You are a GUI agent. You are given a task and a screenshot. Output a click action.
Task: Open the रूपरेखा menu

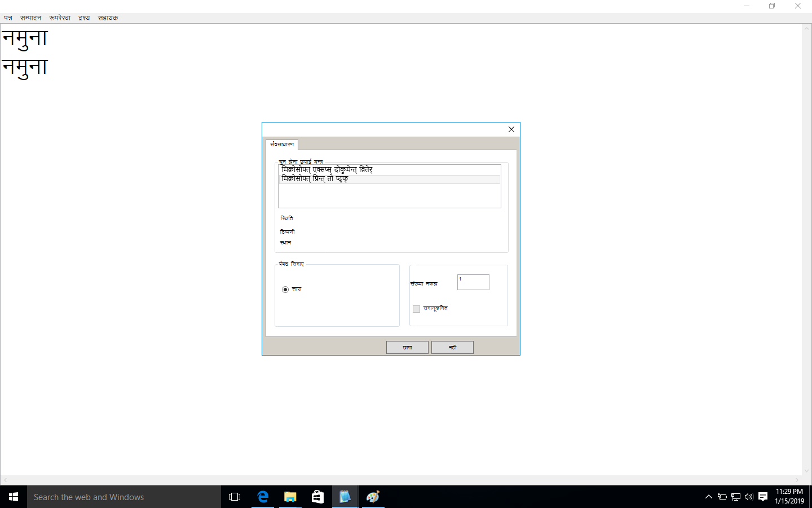pos(60,18)
